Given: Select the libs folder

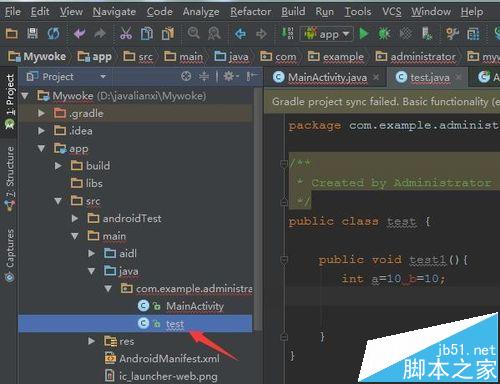Looking at the screenshot, I should (94, 183).
